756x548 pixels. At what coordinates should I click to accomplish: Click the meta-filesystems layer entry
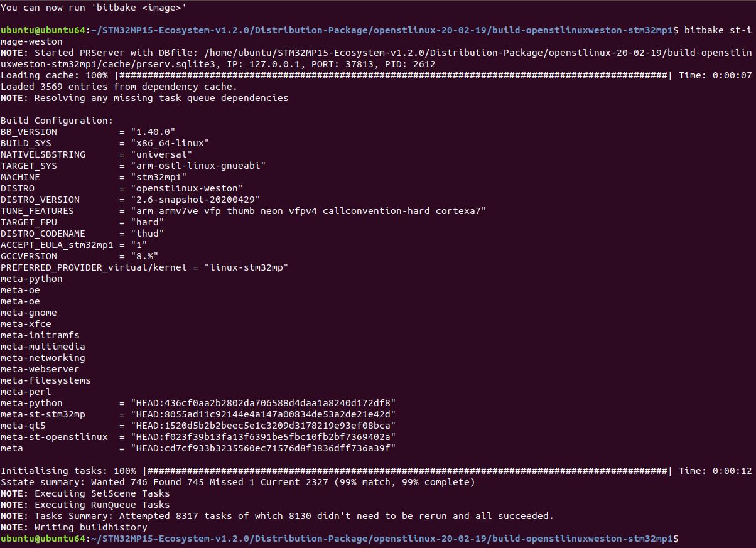click(x=45, y=380)
